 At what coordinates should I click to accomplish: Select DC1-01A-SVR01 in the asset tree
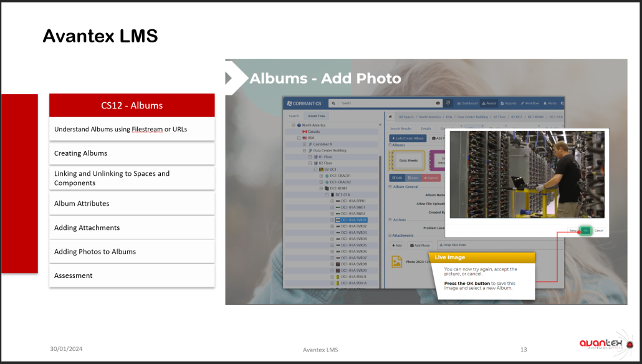pyautogui.click(x=353, y=220)
